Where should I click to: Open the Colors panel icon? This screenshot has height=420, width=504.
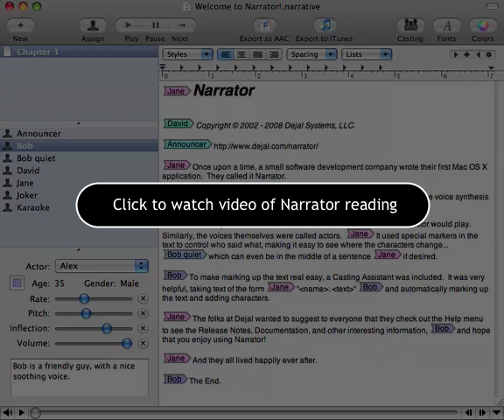coord(483,25)
